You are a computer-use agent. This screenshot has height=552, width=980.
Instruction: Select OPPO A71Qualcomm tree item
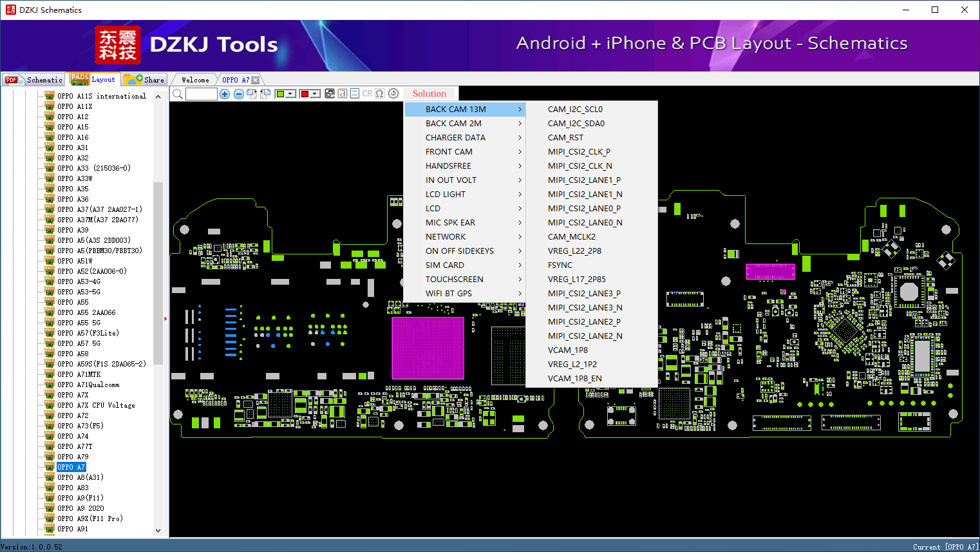[x=88, y=385]
